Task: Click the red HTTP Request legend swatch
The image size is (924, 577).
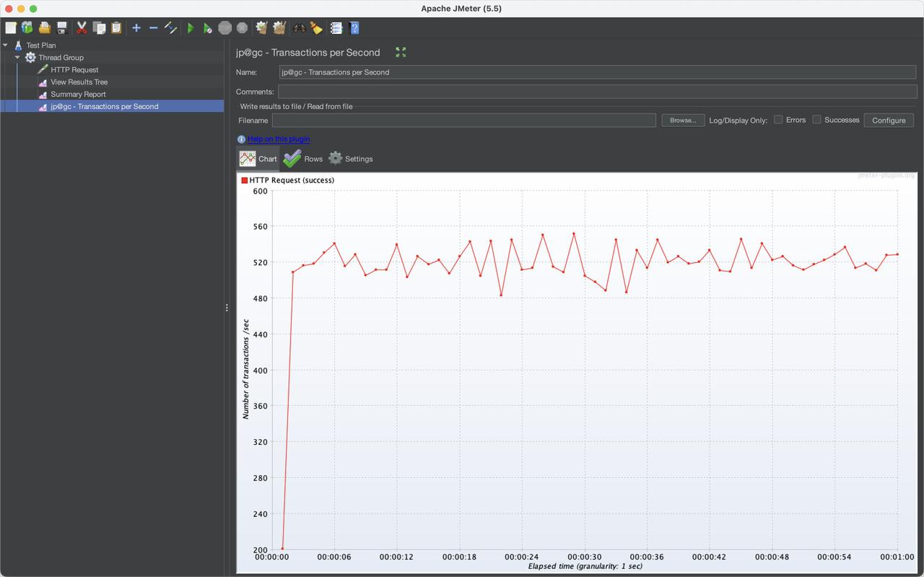Action: (245, 180)
